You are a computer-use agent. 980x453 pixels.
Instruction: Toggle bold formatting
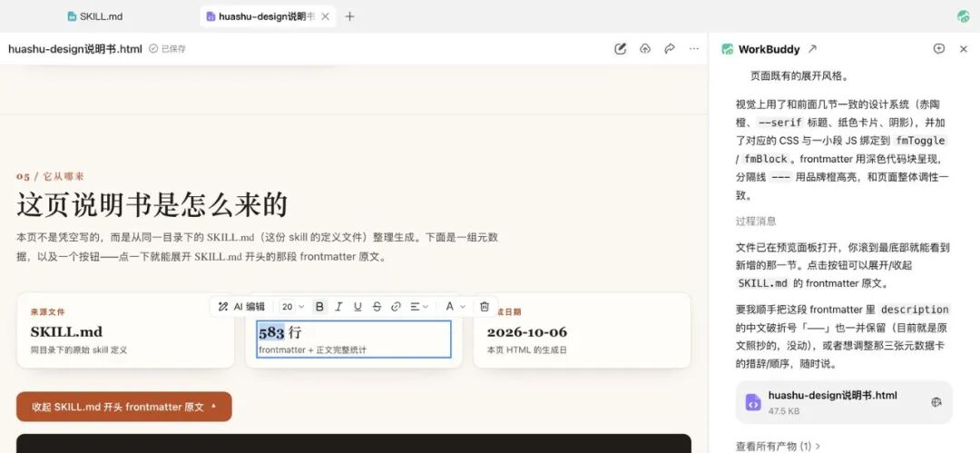[320, 307]
